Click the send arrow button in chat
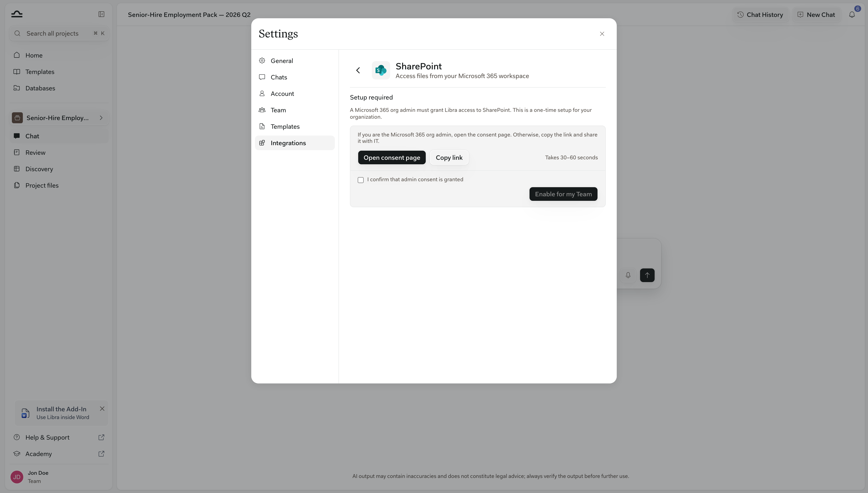The image size is (868, 493). pos(647,275)
